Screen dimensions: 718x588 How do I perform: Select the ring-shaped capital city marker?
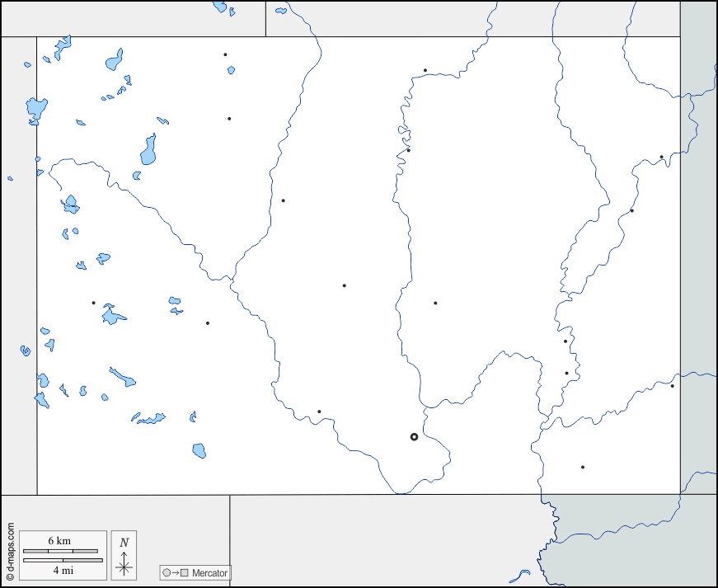(414, 437)
